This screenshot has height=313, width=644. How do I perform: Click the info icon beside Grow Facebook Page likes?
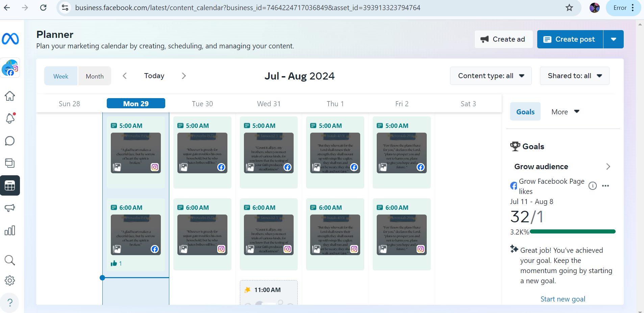click(x=593, y=186)
